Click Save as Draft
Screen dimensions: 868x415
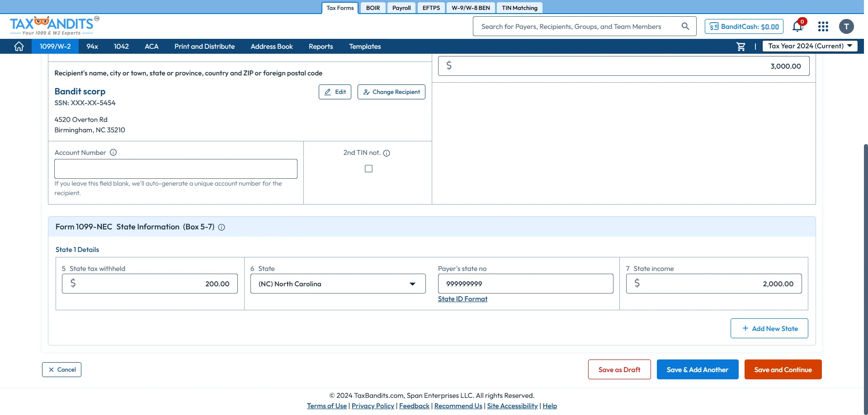point(619,369)
